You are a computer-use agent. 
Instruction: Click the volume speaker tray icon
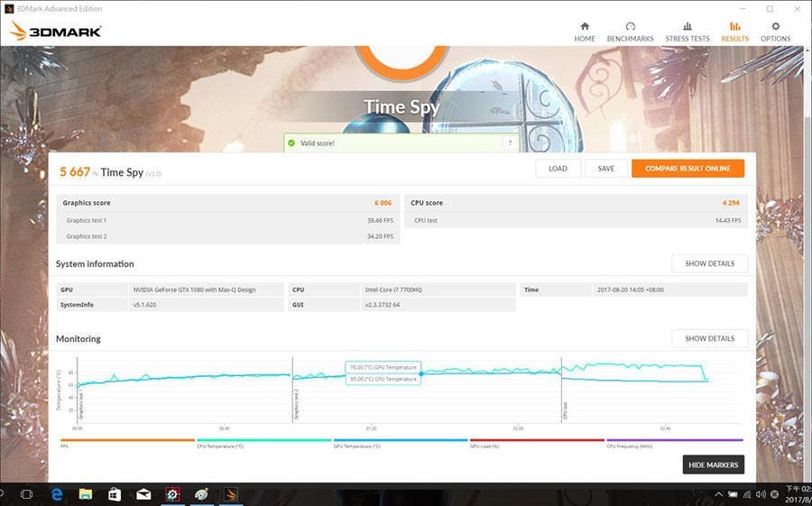point(761,494)
